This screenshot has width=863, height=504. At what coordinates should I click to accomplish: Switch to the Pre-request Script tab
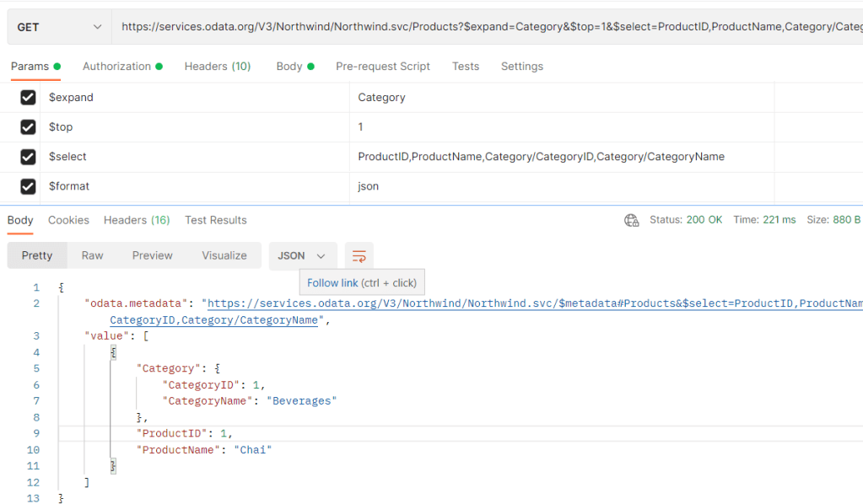tap(382, 67)
